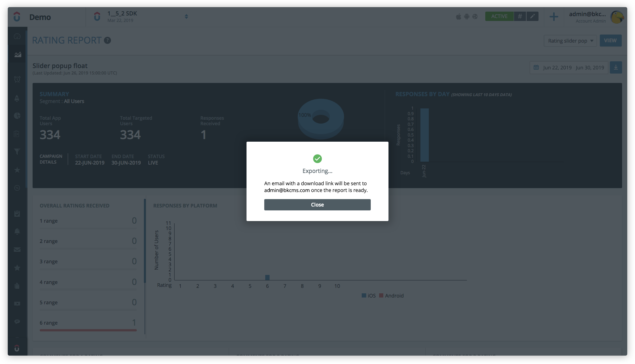The height and width of the screenshot is (364, 635).
Task: Click the plus add button in the header
Action: [554, 16]
